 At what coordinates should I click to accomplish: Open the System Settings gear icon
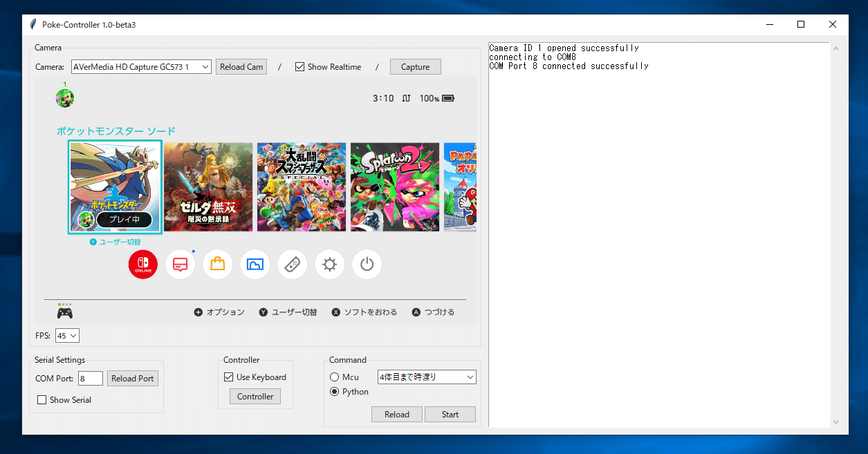(329, 264)
